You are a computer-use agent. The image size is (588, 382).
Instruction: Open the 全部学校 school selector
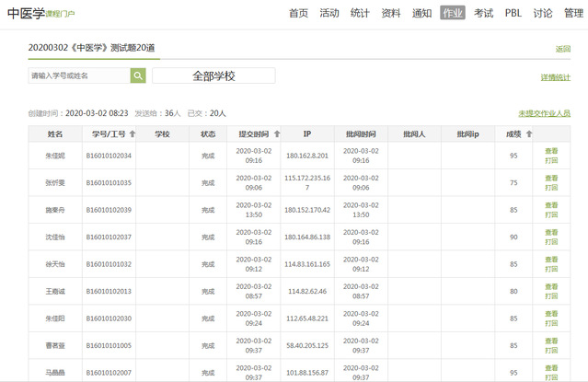pos(213,75)
